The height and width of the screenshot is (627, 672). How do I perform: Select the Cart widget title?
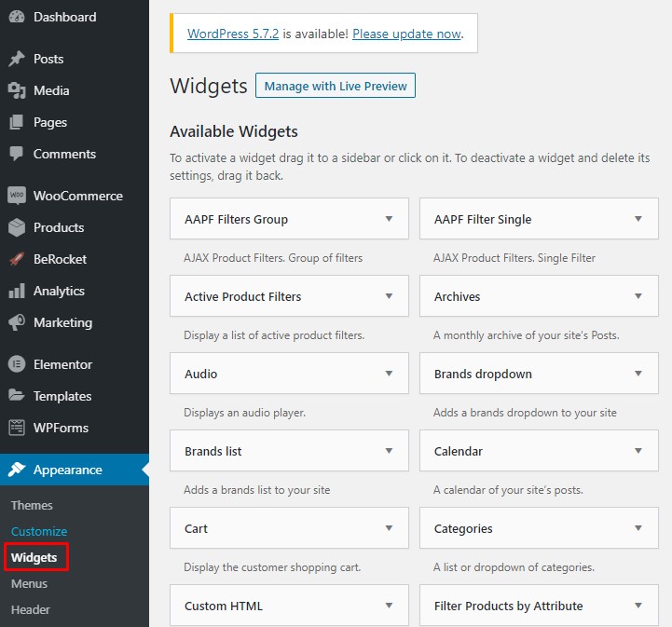click(x=196, y=528)
